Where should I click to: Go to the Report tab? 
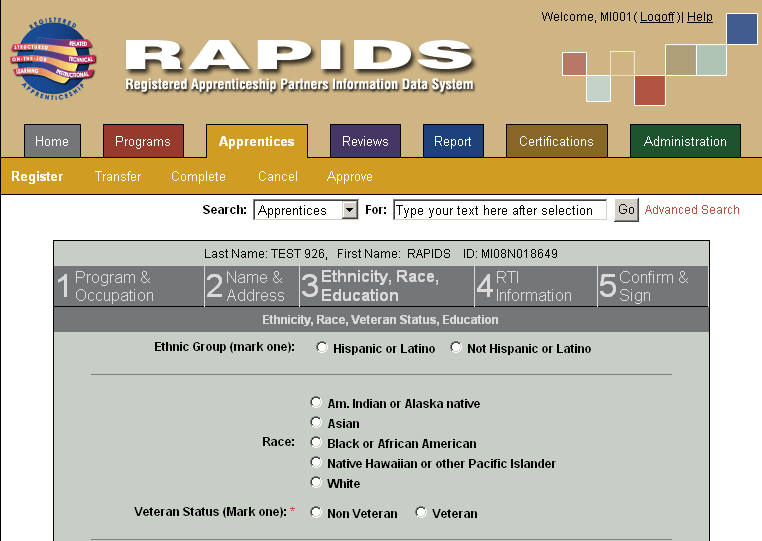pos(453,141)
